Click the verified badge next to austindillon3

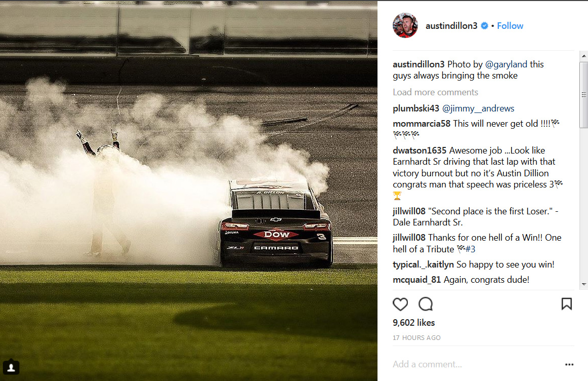(484, 25)
